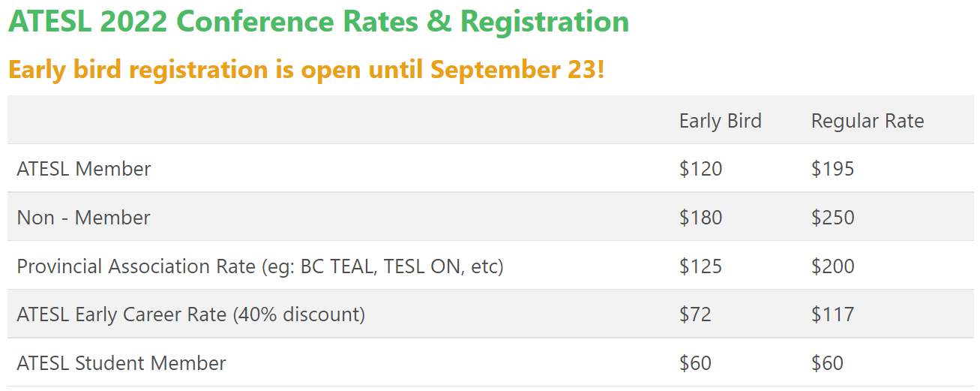The width and height of the screenshot is (980, 391).
Task: Click the $117 early career regular price
Action: coord(832,314)
